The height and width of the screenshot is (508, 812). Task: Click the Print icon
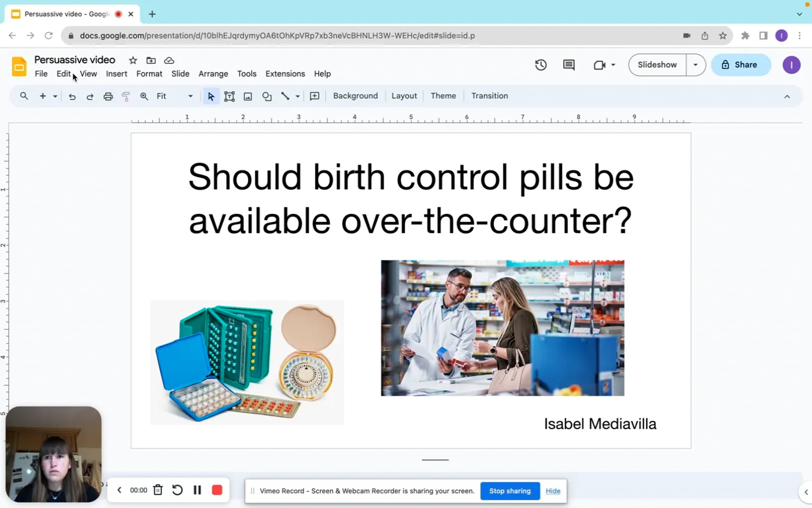(x=108, y=97)
